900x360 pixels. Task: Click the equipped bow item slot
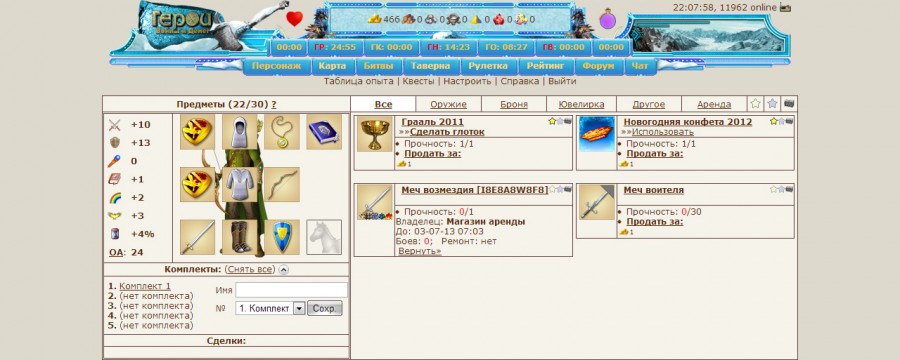point(282,184)
